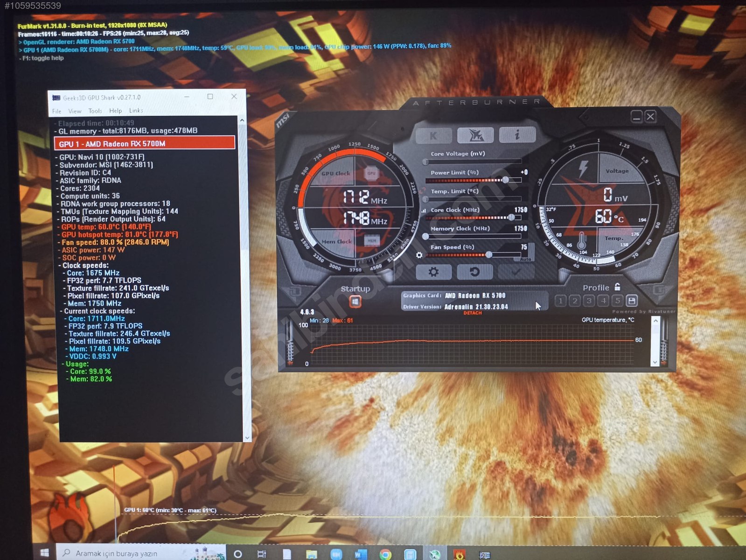746x560 pixels.
Task: Open the Graphics Card selection field
Action: (x=474, y=295)
